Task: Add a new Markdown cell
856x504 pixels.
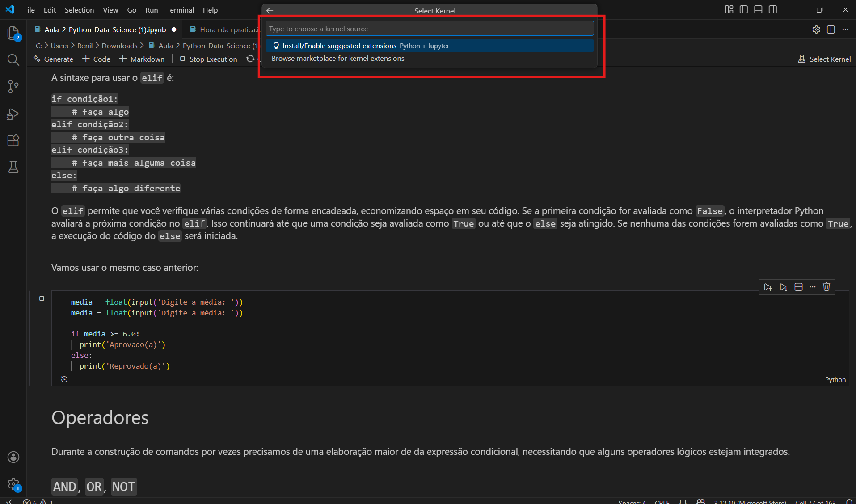Action: (142, 59)
